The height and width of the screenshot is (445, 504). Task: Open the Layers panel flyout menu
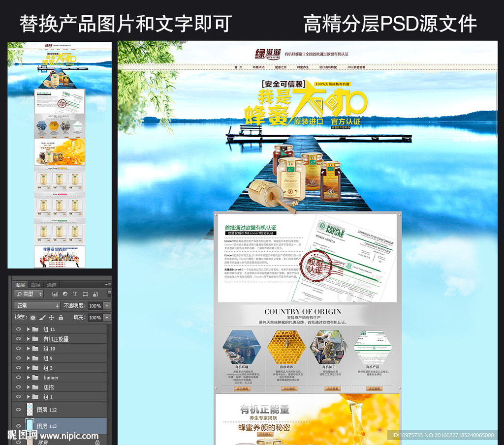pyautogui.click(x=109, y=285)
